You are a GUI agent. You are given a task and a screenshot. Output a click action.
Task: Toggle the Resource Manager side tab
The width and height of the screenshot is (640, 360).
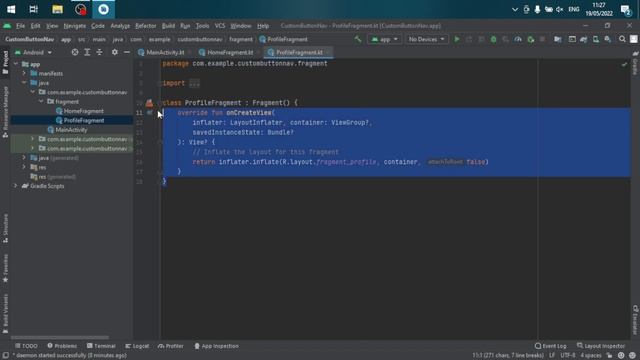click(5, 112)
